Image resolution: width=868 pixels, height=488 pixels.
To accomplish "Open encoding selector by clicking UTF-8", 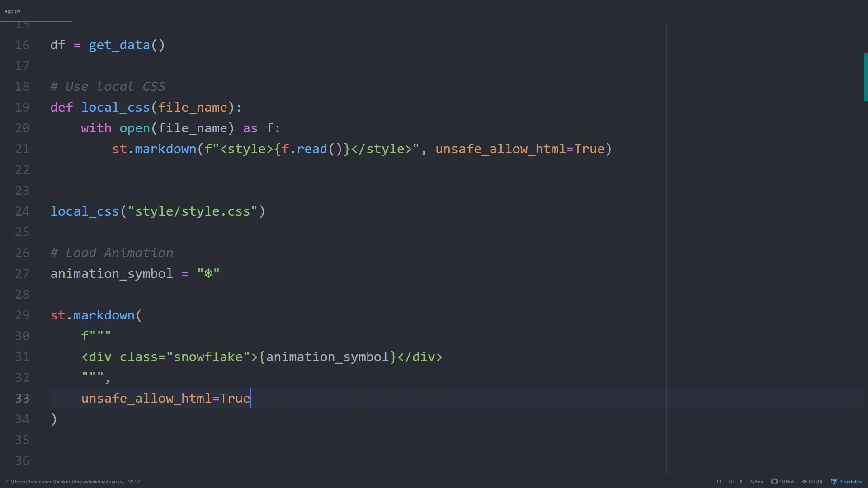I will (x=736, y=482).
